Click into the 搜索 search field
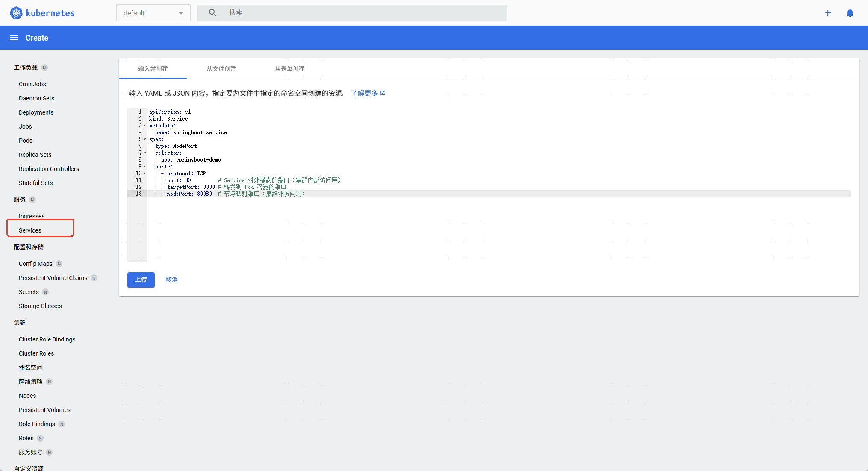868x471 pixels. (x=363, y=13)
